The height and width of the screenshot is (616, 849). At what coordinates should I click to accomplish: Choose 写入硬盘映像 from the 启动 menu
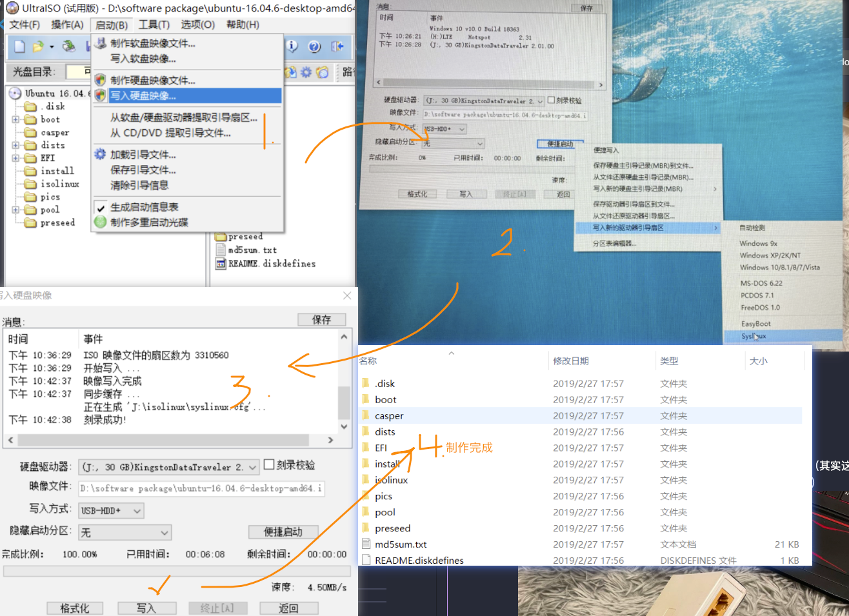click(x=143, y=95)
